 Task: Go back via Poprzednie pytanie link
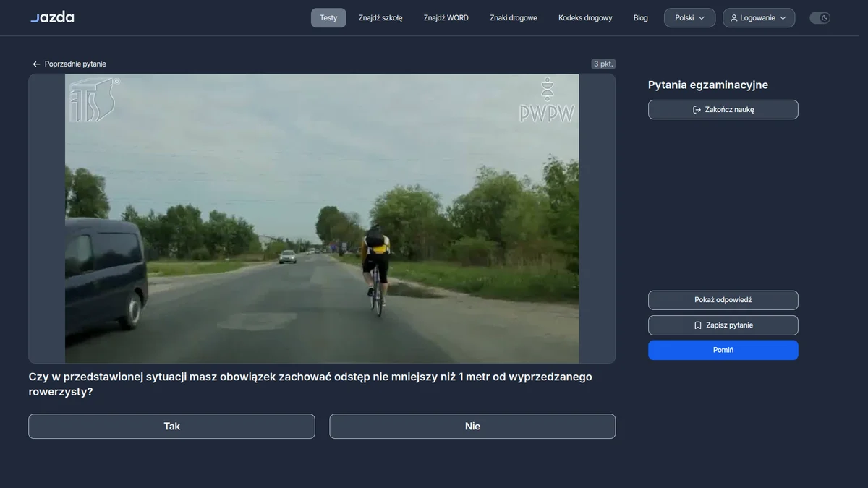[x=69, y=64]
